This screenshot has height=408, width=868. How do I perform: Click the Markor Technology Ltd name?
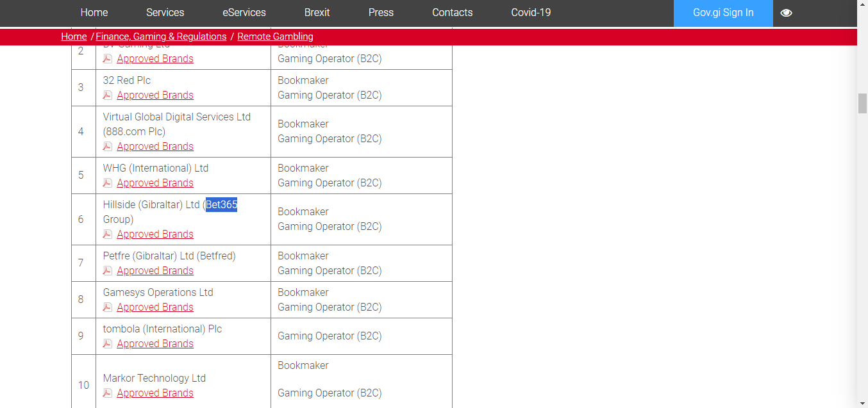[154, 378]
